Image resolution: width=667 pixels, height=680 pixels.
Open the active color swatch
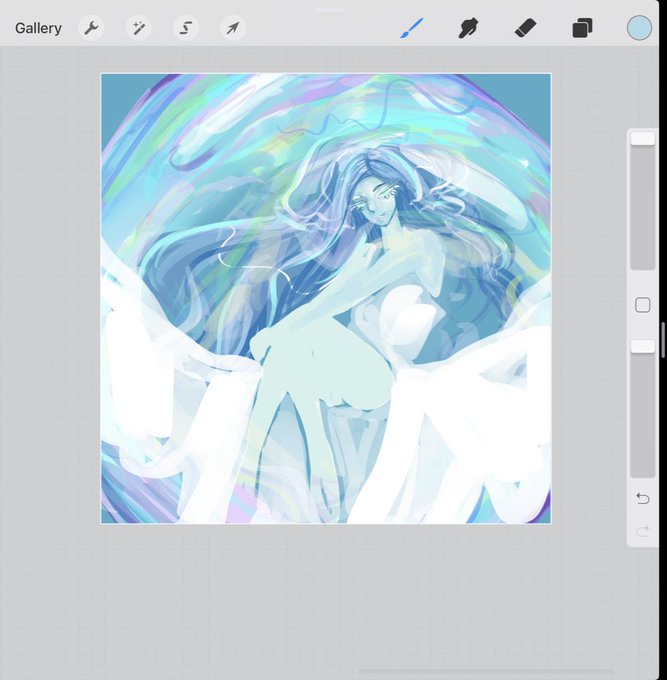point(639,28)
